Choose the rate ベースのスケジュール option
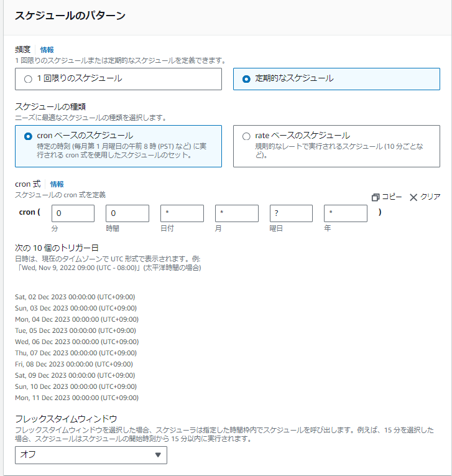 coord(336,146)
